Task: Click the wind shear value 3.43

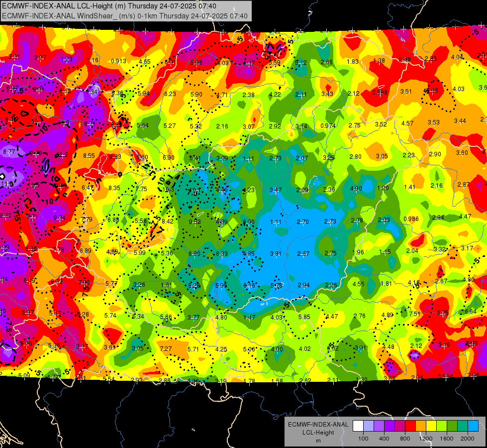Action: 327,94
